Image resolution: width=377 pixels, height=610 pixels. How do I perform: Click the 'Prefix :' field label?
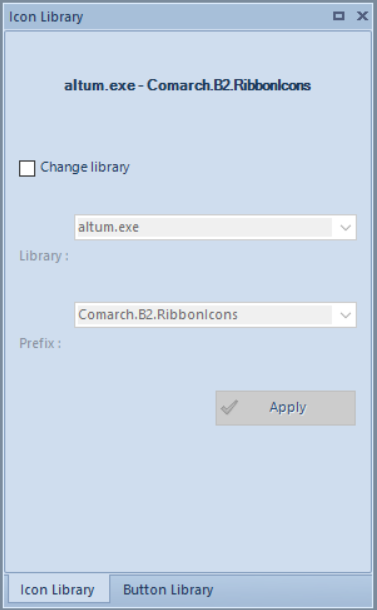(x=40, y=344)
